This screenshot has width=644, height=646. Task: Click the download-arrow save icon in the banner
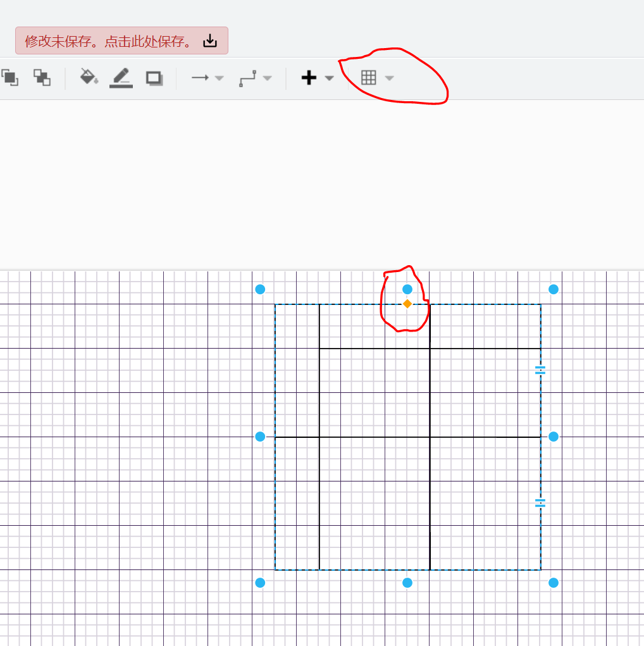point(210,40)
